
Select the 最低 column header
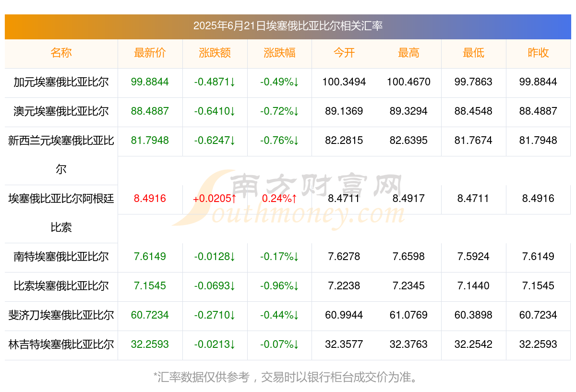[473, 53]
